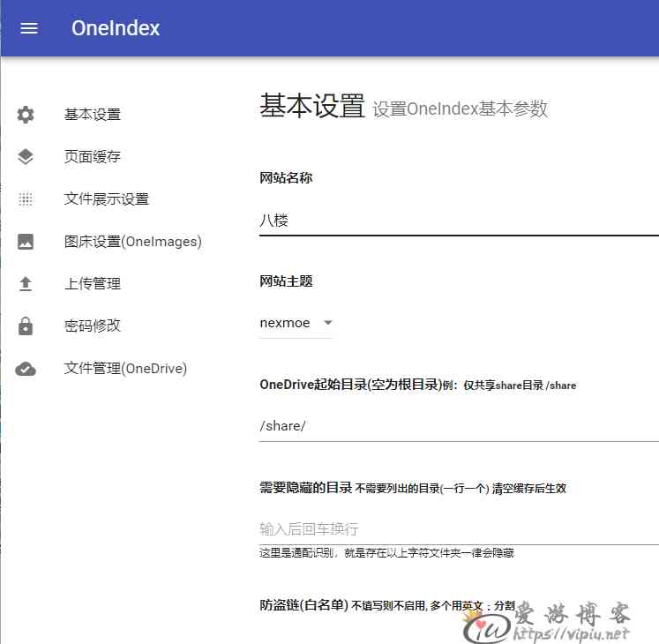Click the OneIndex title in header

coord(116,28)
